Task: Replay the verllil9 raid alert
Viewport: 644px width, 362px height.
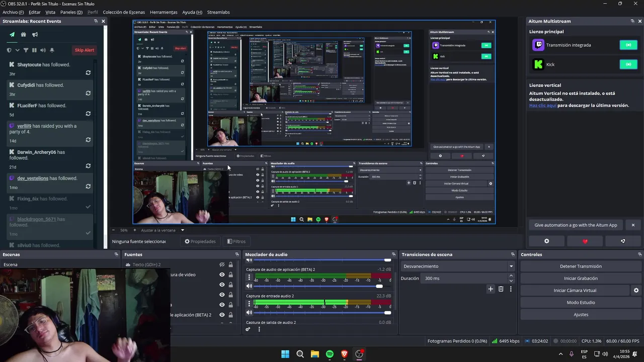Action: (x=88, y=140)
